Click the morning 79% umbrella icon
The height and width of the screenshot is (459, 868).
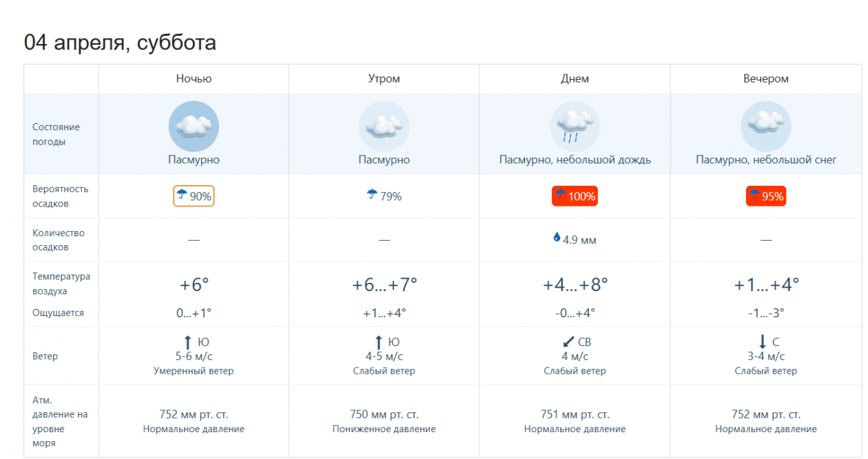[x=372, y=195]
